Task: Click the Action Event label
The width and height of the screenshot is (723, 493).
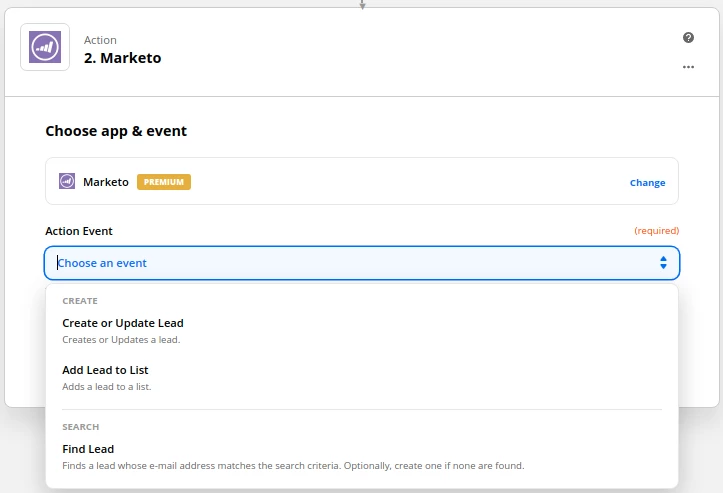Action: point(79,231)
